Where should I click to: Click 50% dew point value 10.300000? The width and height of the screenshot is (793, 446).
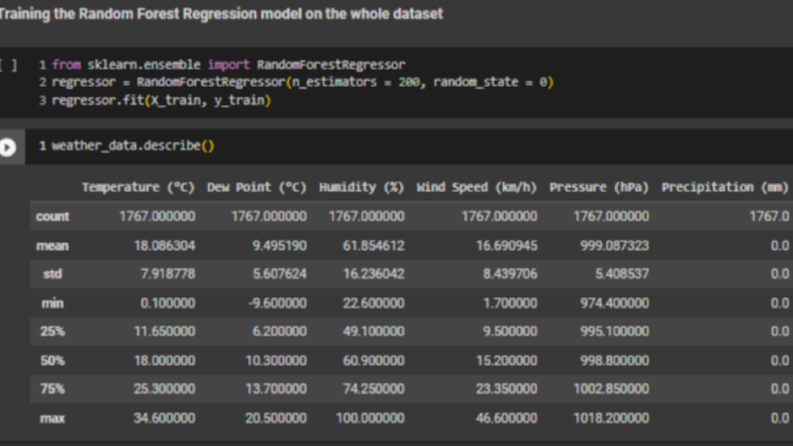point(276,361)
